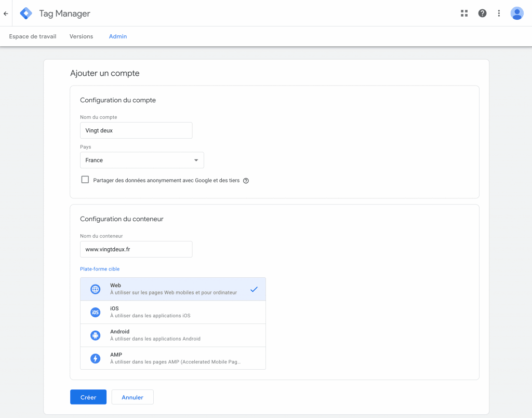
Task: Select Web as target platform
Action: pyautogui.click(x=173, y=289)
